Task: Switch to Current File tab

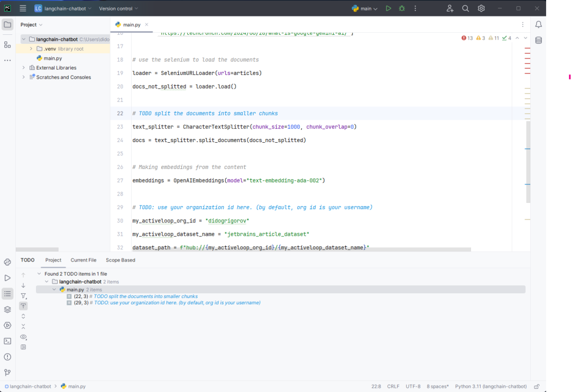Action: (x=84, y=260)
